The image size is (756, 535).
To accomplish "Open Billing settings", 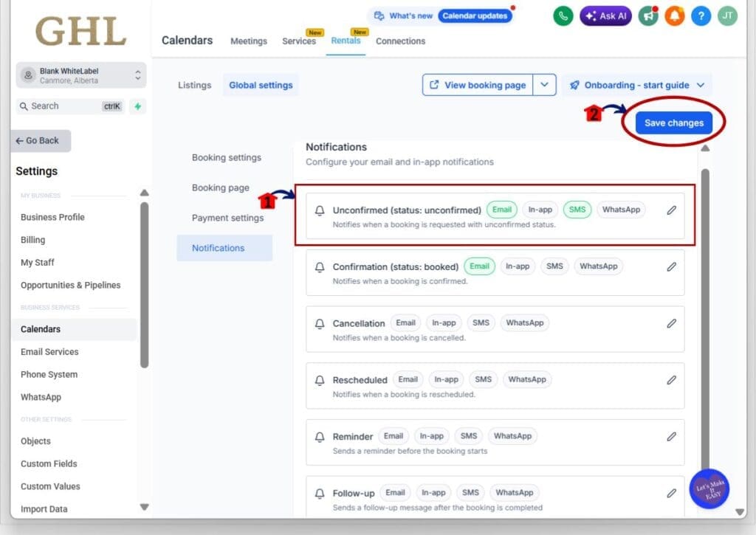I will point(32,240).
